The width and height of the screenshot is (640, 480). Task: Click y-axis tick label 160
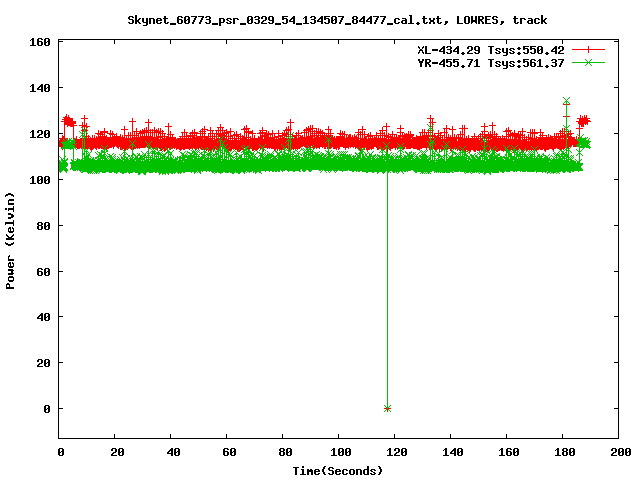click(x=40, y=42)
